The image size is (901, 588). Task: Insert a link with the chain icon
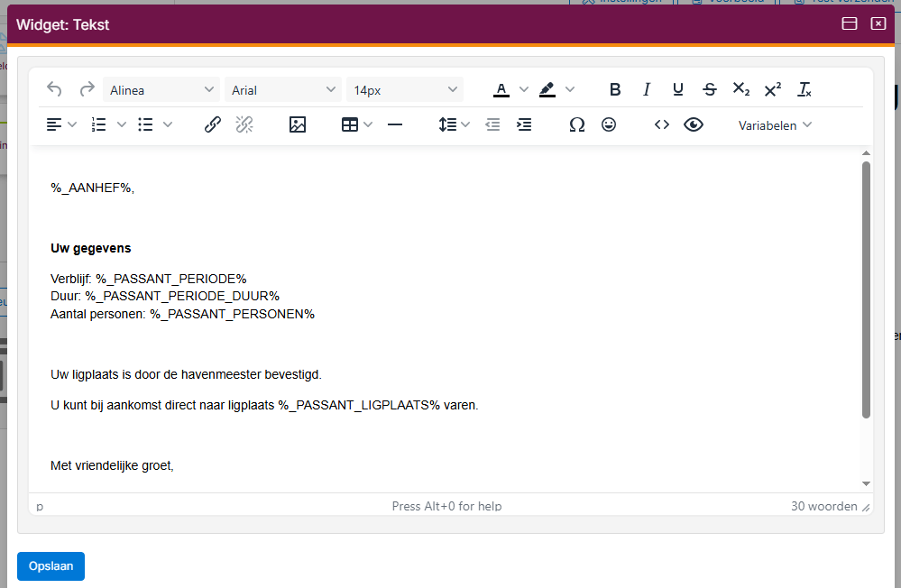[x=213, y=125]
